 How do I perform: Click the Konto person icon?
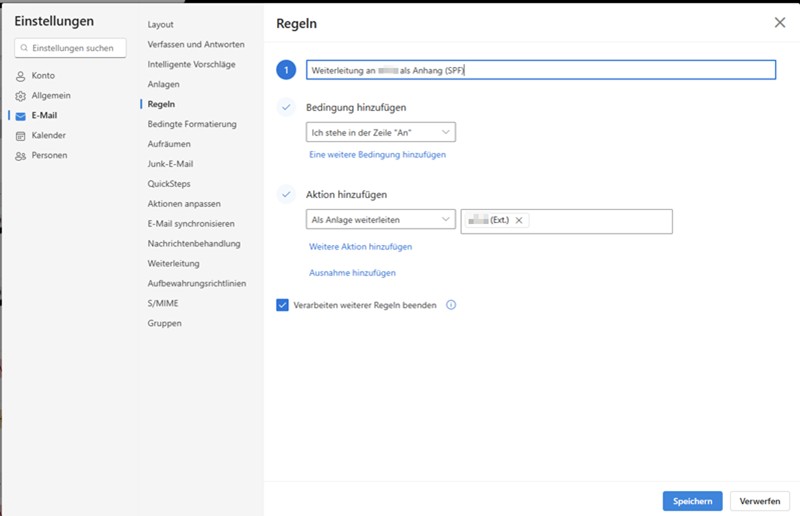pyautogui.click(x=20, y=76)
